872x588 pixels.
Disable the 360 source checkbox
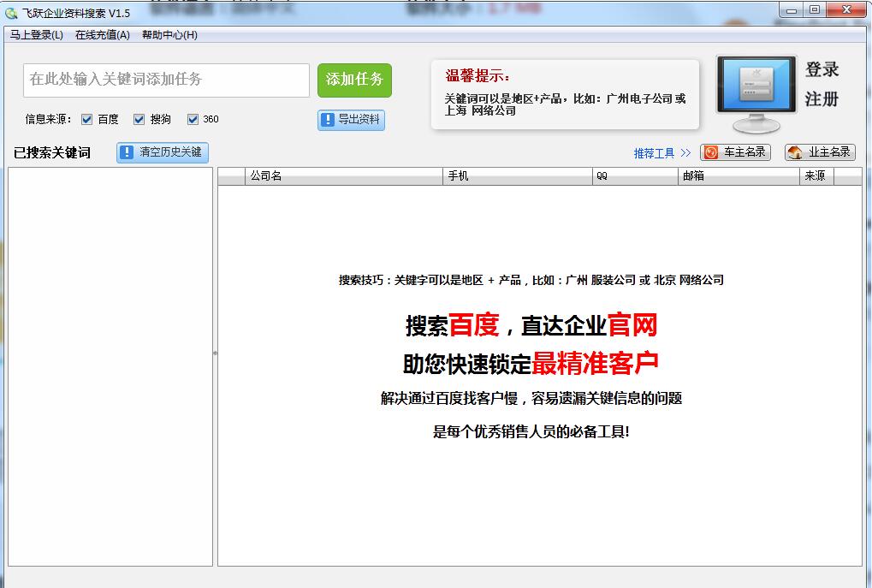[x=193, y=120]
